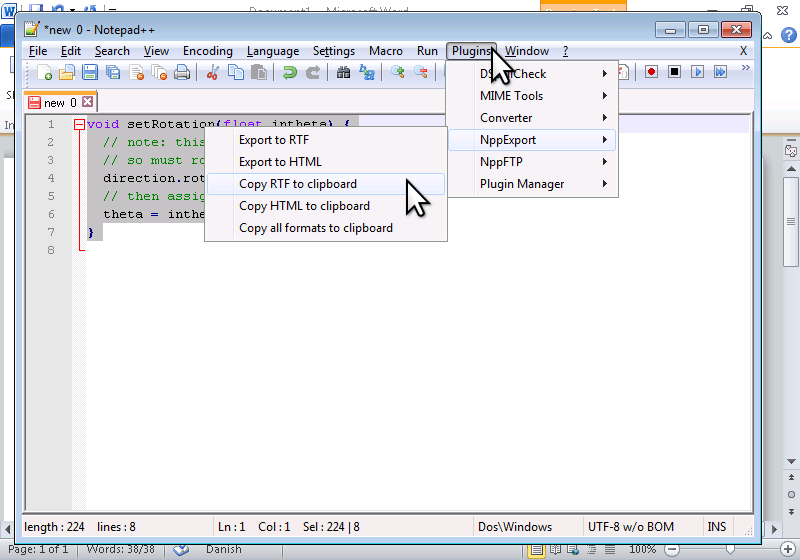The image size is (800, 560).
Task: Switch to the new 0 document tab
Action: click(x=60, y=103)
